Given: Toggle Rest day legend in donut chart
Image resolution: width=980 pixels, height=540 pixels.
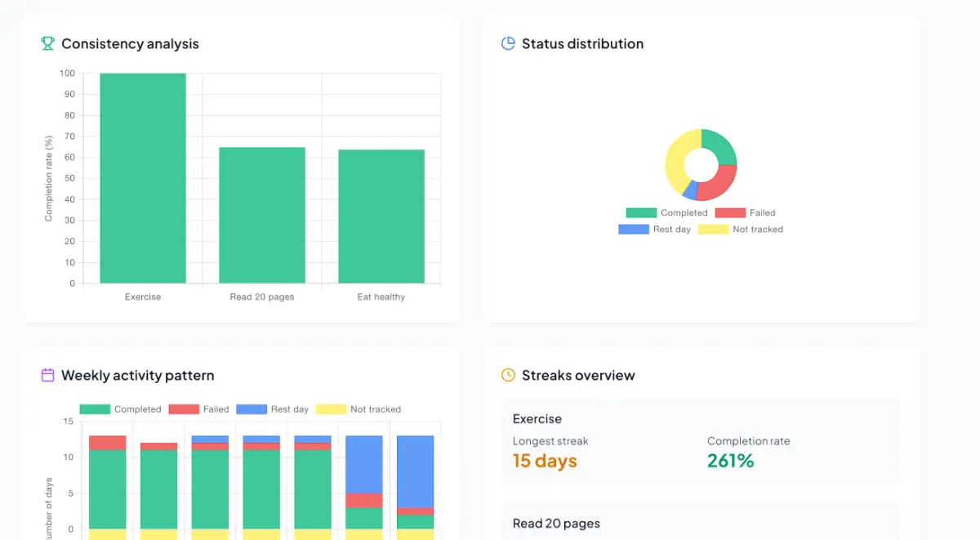Looking at the screenshot, I should click(654, 230).
